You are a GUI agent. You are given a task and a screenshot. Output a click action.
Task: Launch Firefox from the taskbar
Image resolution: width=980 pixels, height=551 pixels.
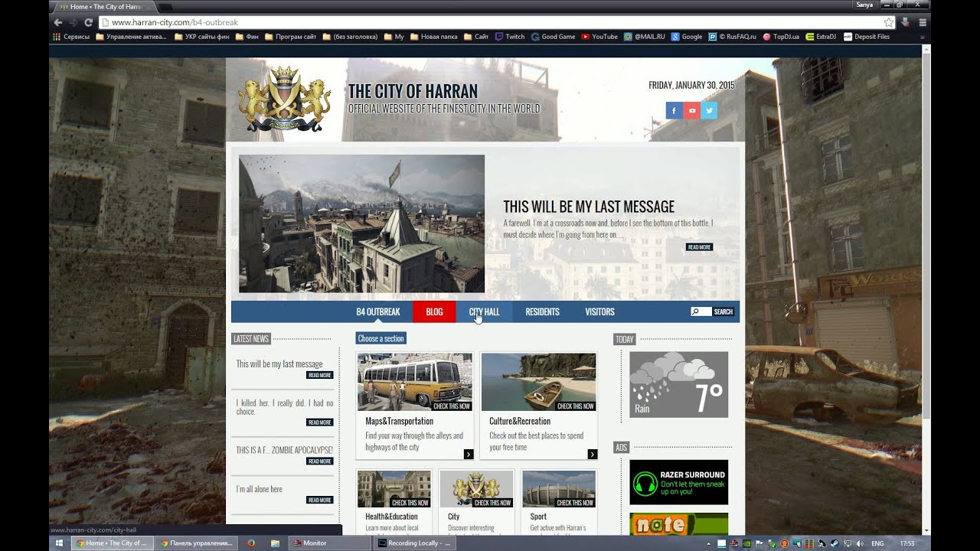pyautogui.click(x=251, y=543)
